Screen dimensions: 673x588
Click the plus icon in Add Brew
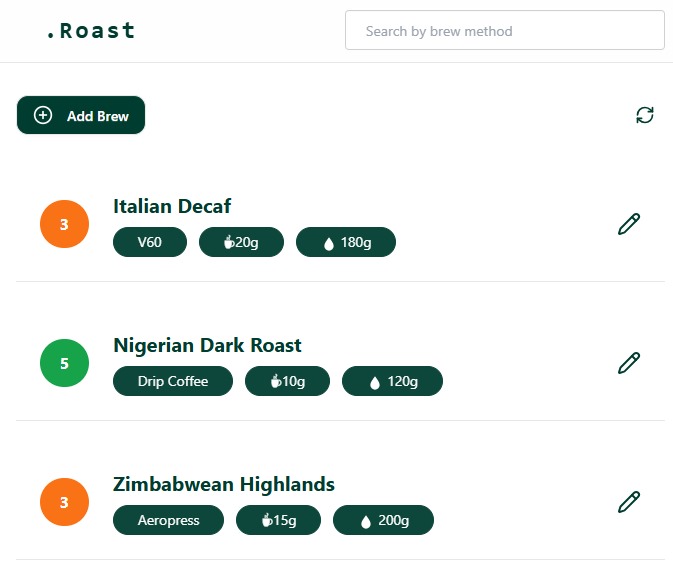(43, 115)
